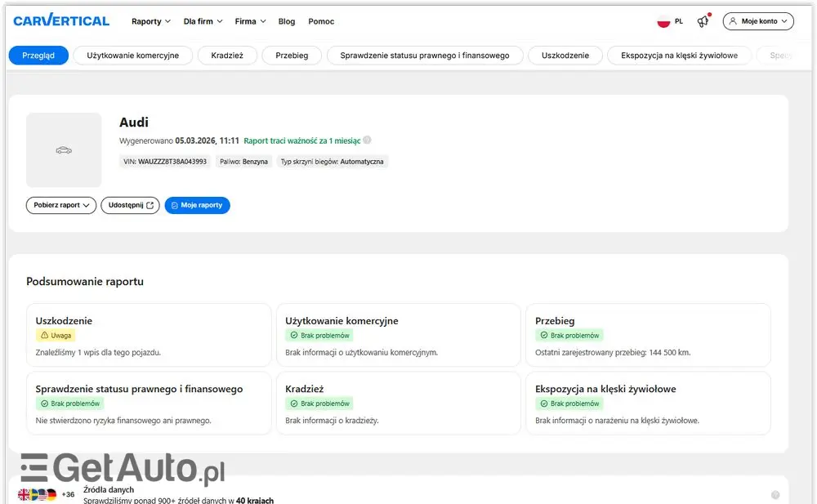The image size is (817, 504).
Task: Switch to the Przebieg tab
Action: pos(292,56)
